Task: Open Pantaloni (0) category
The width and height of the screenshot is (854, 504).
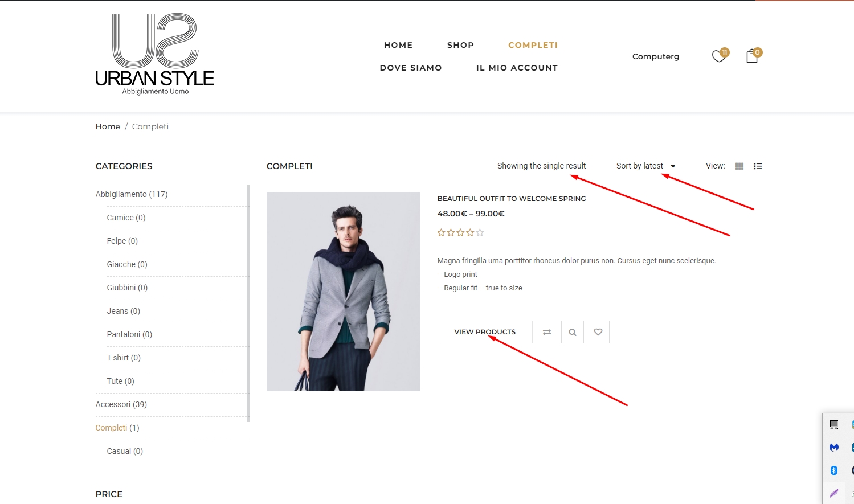Action: (x=129, y=334)
